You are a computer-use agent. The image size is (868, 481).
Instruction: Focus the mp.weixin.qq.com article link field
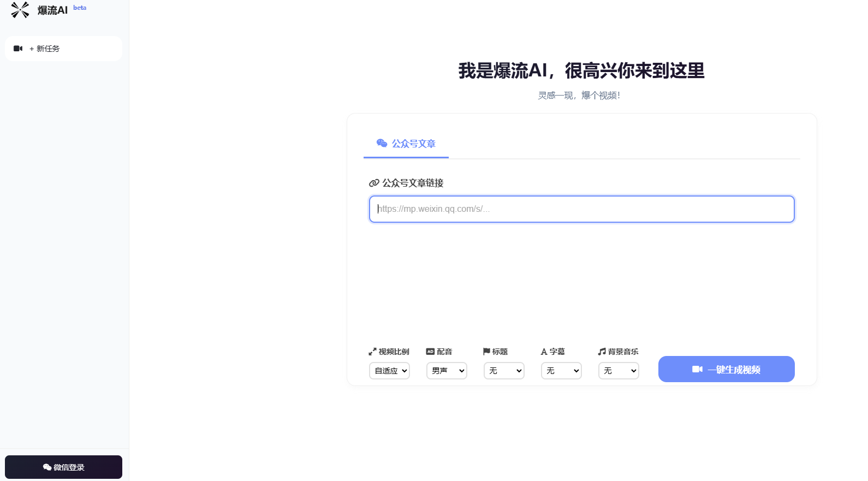(x=582, y=209)
